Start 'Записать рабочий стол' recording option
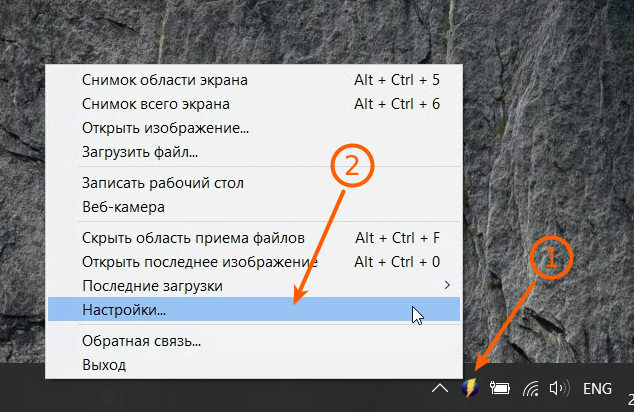 click(162, 183)
